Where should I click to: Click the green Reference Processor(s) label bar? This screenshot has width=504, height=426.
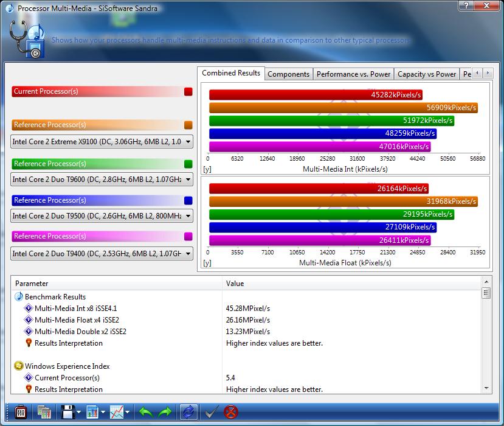97,164
